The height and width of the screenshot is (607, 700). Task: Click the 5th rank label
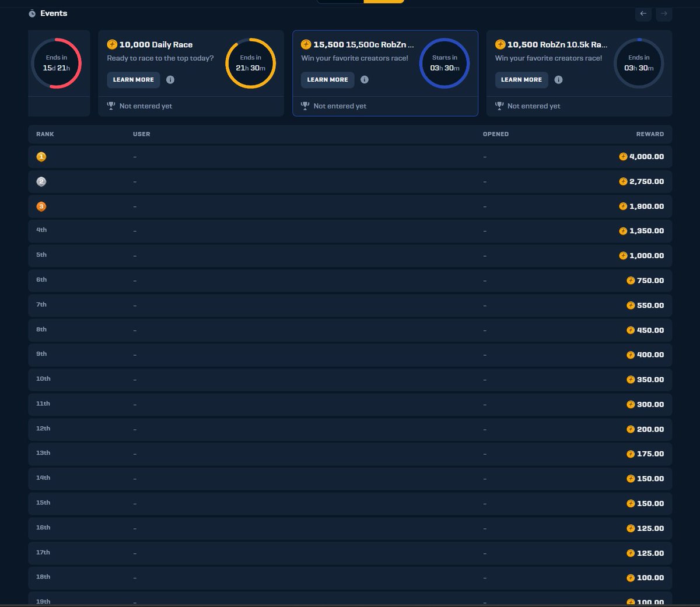(x=41, y=255)
